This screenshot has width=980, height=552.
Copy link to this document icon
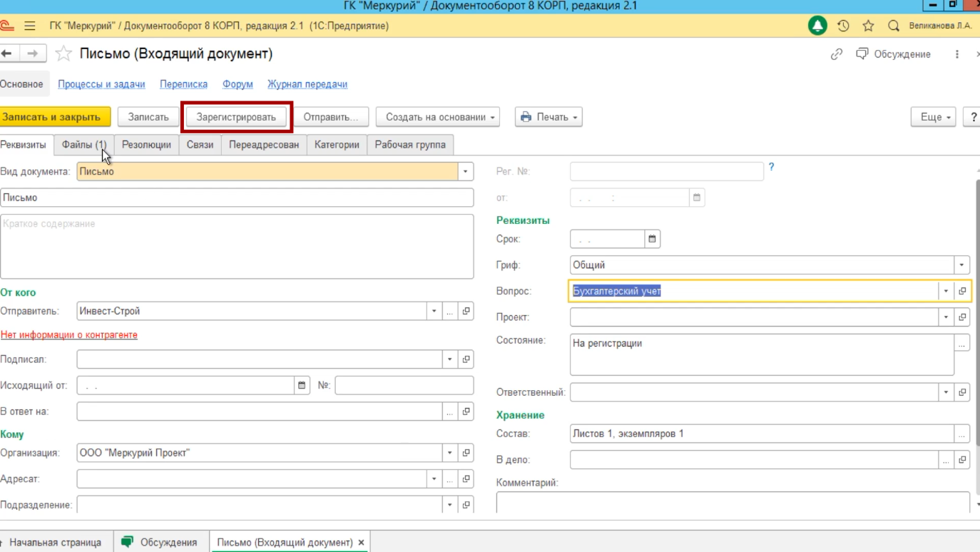click(x=837, y=54)
